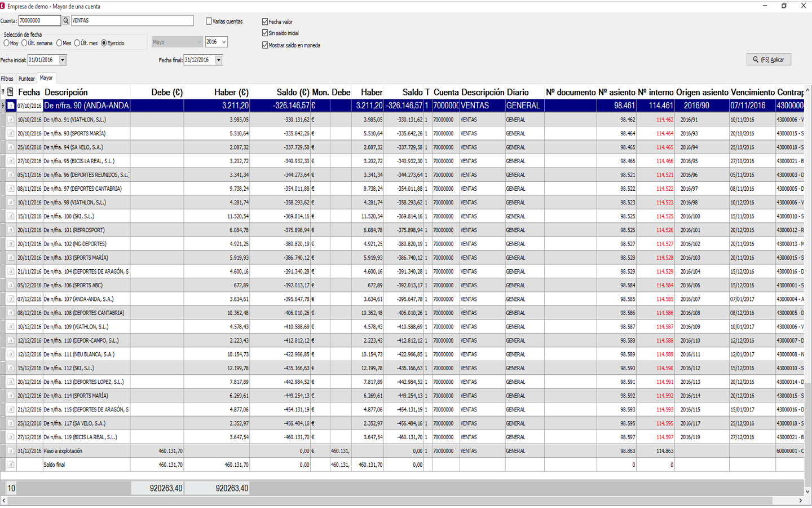Select the Últ. semana radio button
The width and height of the screenshot is (812, 508).
point(25,43)
